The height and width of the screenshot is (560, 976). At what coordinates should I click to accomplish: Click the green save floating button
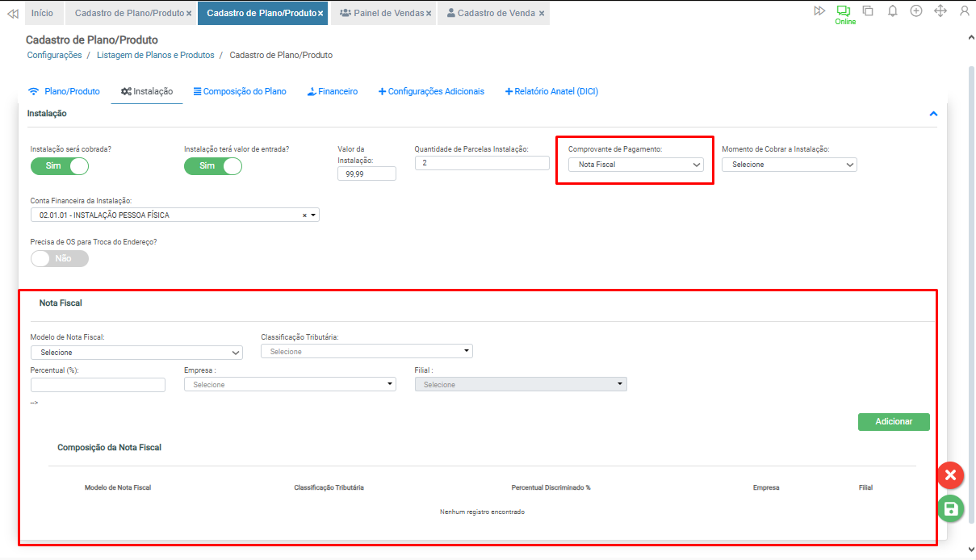click(x=950, y=508)
